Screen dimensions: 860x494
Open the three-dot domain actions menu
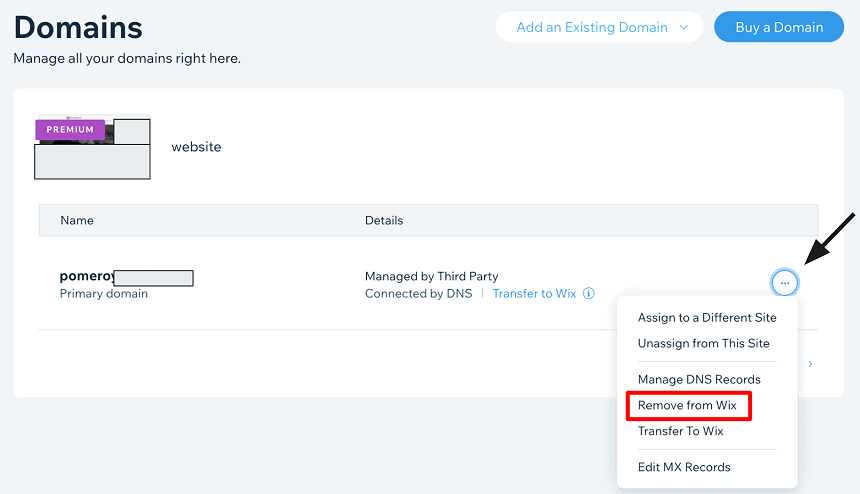click(784, 283)
